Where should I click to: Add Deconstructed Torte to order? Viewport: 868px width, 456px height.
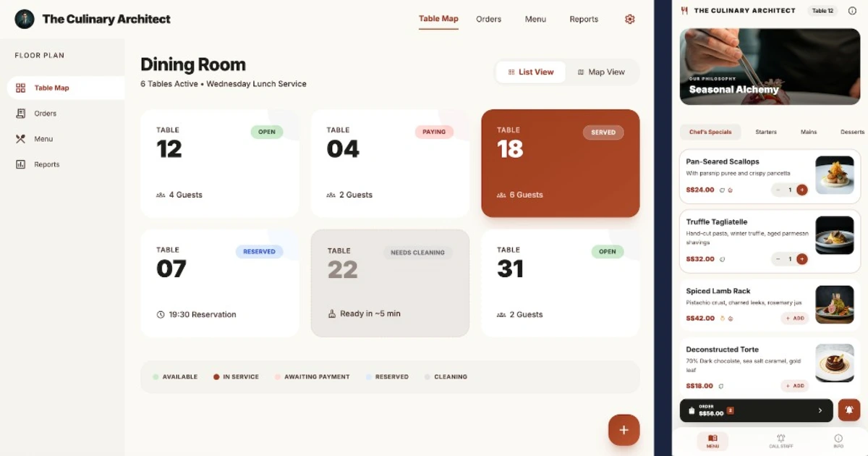point(795,386)
